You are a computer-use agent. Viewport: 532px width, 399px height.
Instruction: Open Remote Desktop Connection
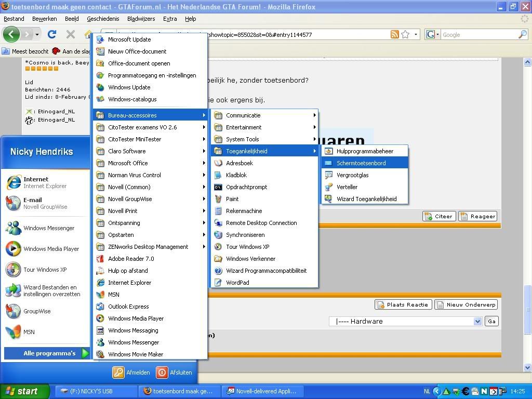(x=264, y=223)
